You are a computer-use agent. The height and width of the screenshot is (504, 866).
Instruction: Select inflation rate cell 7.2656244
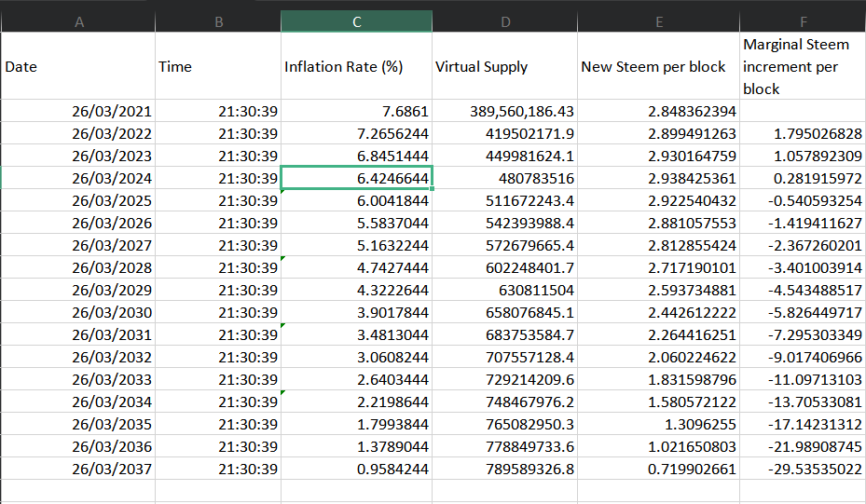[x=356, y=133]
